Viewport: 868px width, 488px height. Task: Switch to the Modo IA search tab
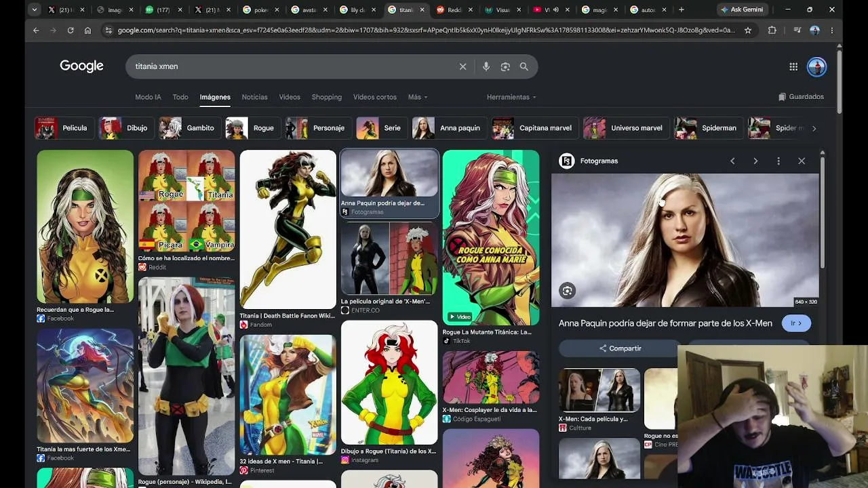(x=148, y=97)
